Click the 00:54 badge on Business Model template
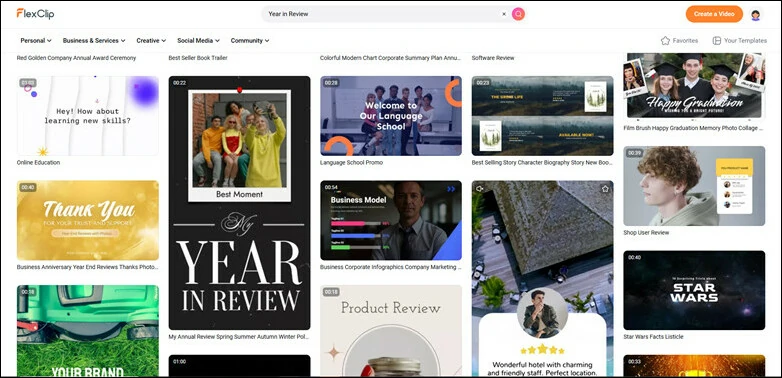Image resolution: width=782 pixels, height=378 pixels. tap(331, 188)
